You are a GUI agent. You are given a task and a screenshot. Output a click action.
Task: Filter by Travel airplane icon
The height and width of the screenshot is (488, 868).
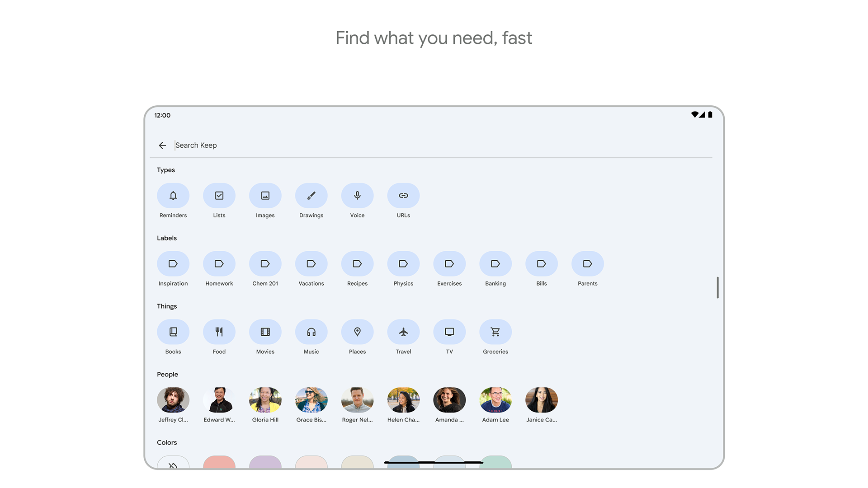coord(404,332)
